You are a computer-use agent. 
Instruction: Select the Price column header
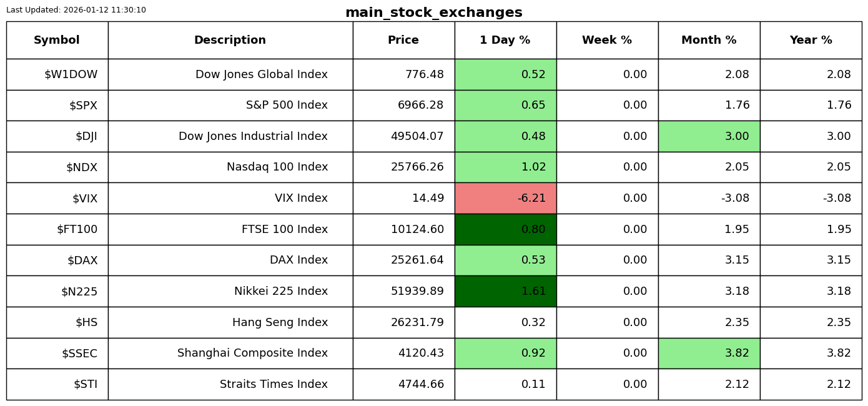click(x=403, y=40)
